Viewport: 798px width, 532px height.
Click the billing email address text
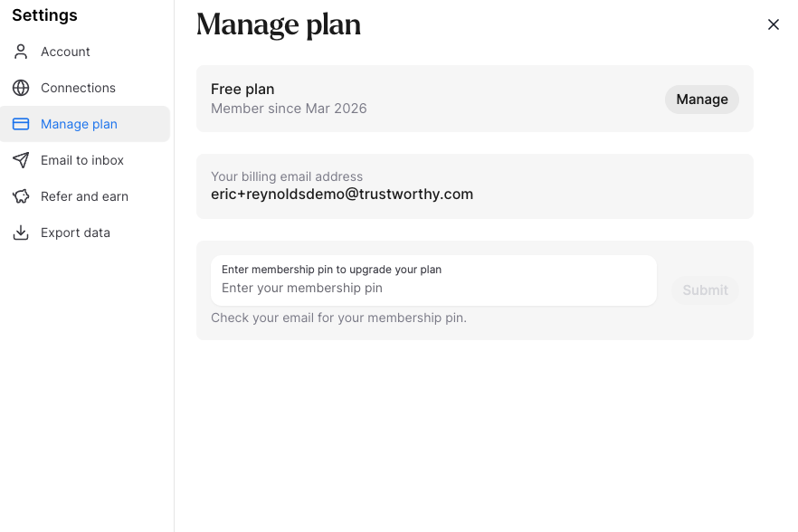coord(342,194)
